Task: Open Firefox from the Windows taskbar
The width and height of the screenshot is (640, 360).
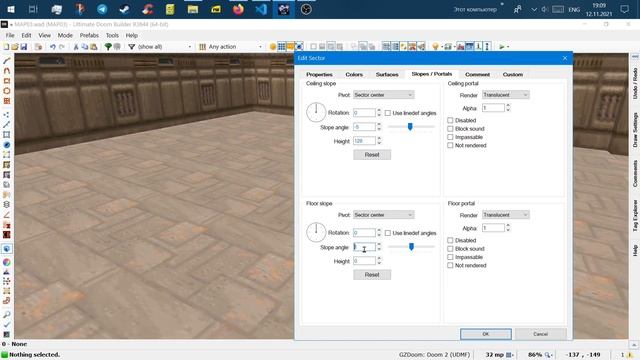Action: [238, 9]
